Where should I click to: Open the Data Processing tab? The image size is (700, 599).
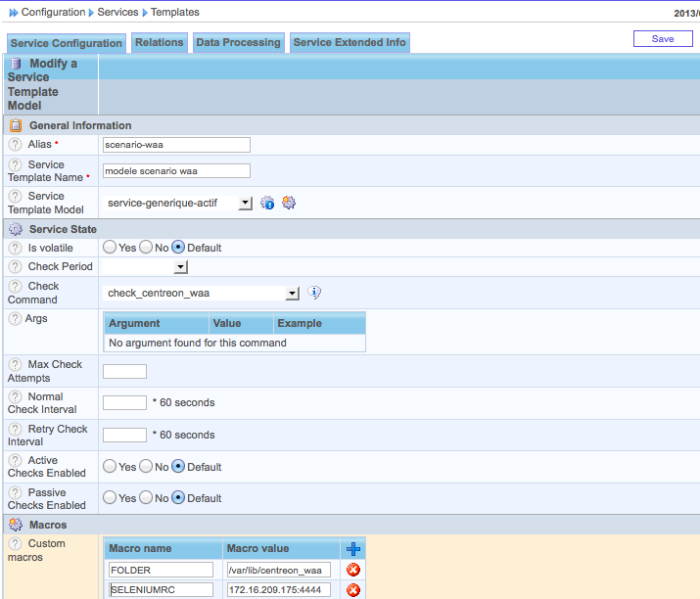click(x=238, y=43)
